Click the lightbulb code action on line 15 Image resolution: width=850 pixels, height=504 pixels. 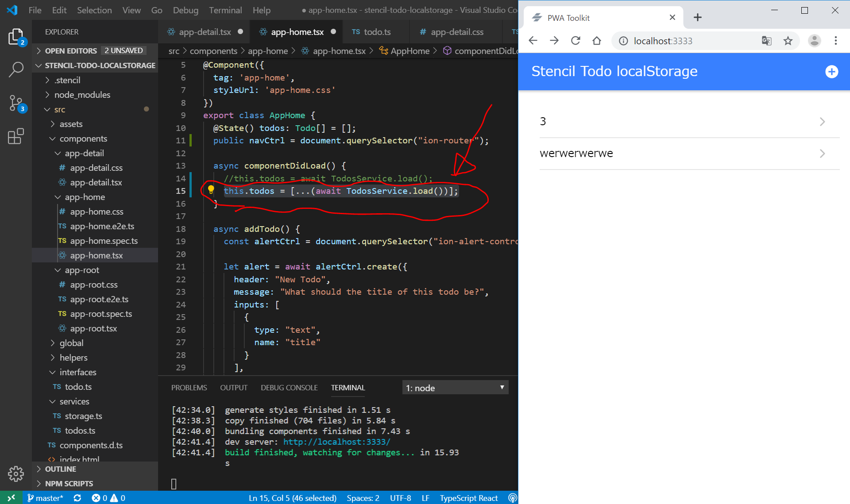[211, 190]
